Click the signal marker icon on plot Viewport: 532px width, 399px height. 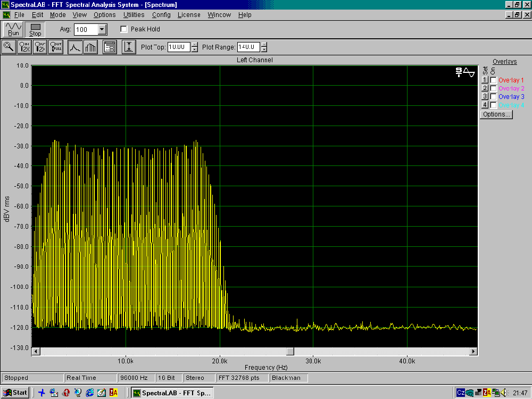[465, 72]
